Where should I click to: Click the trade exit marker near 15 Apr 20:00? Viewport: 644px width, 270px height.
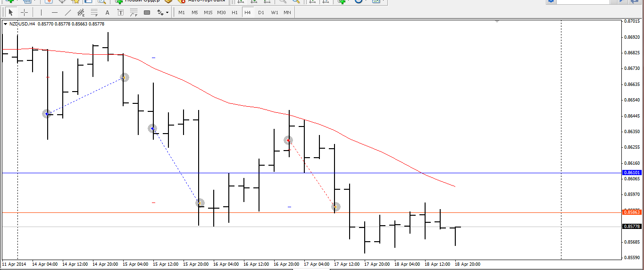point(200,203)
